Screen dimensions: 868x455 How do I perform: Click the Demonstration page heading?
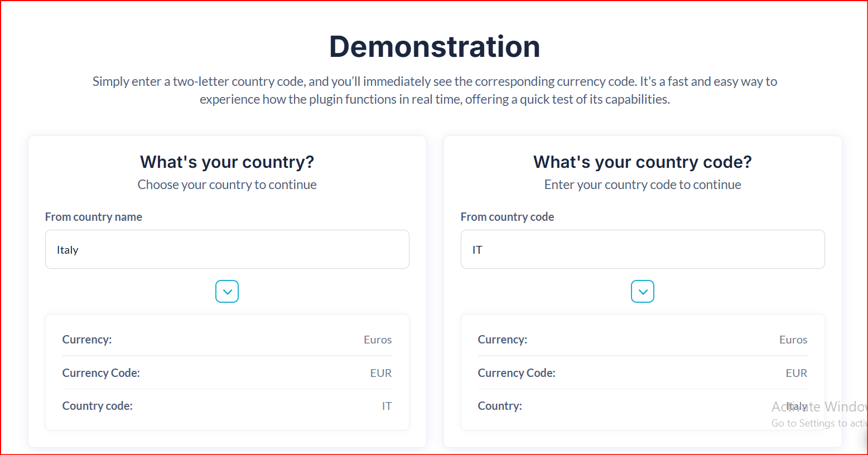[x=435, y=46]
